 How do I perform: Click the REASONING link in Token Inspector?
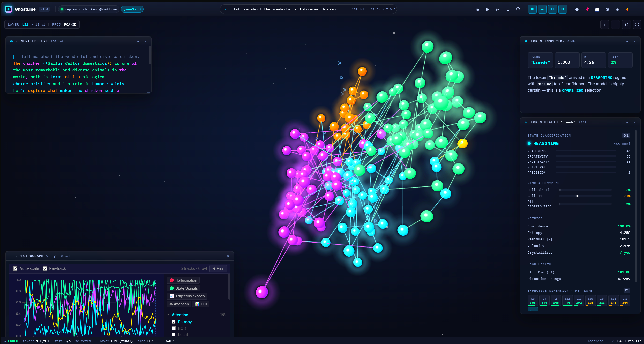[601, 78]
